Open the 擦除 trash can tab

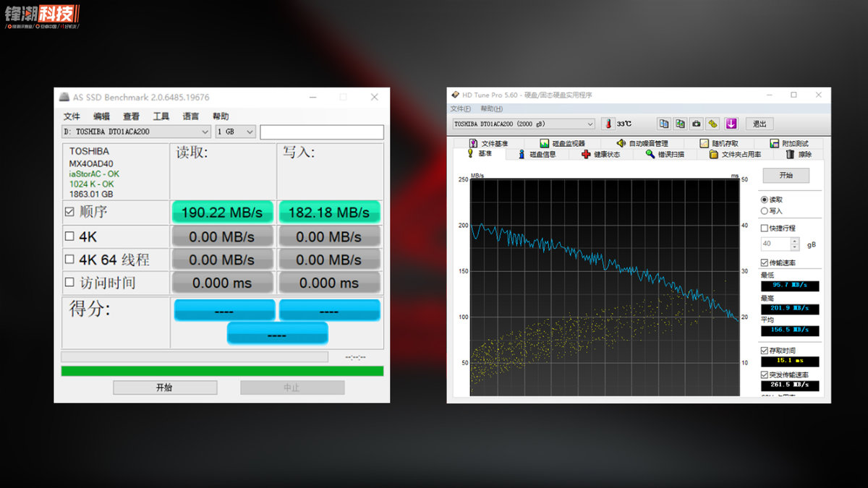point(799,154)
